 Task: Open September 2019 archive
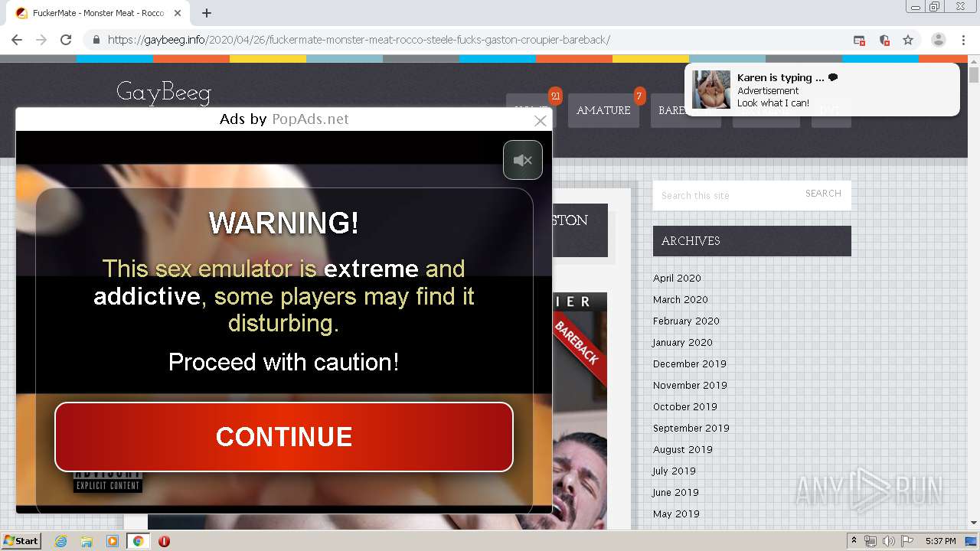click(691, 428)
